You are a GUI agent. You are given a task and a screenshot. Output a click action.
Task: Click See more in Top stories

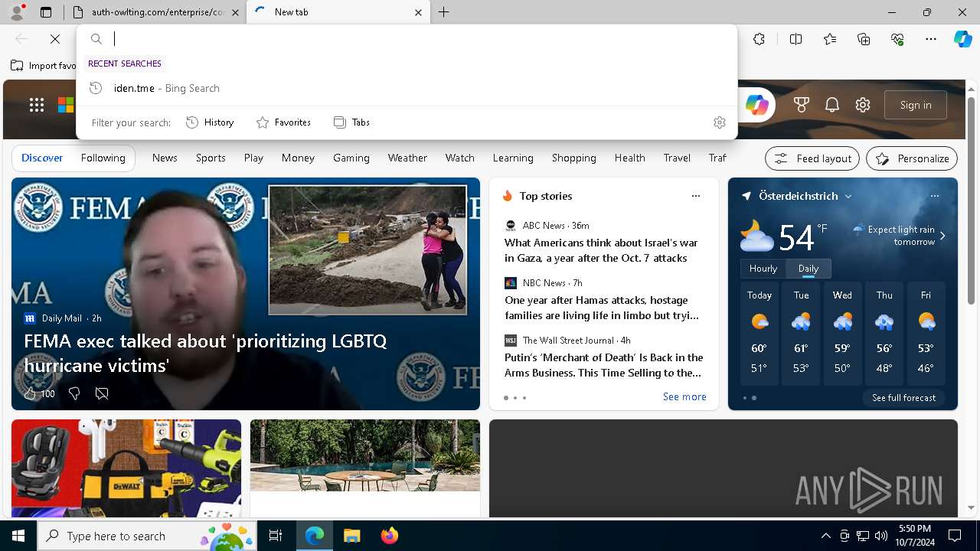[x=684, y=396]
